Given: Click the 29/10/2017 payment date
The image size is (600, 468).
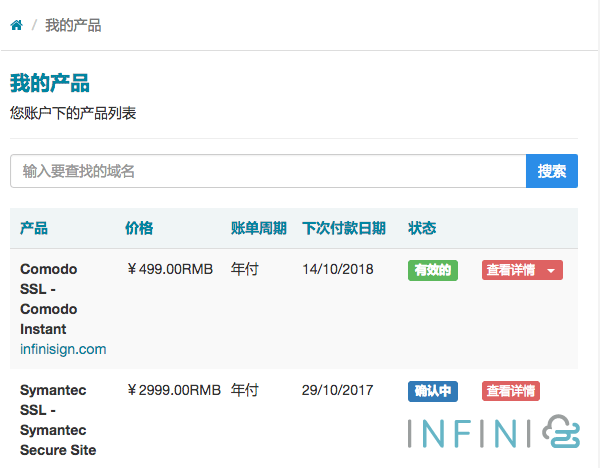Looking at the screenshot, I should [338, 390].
